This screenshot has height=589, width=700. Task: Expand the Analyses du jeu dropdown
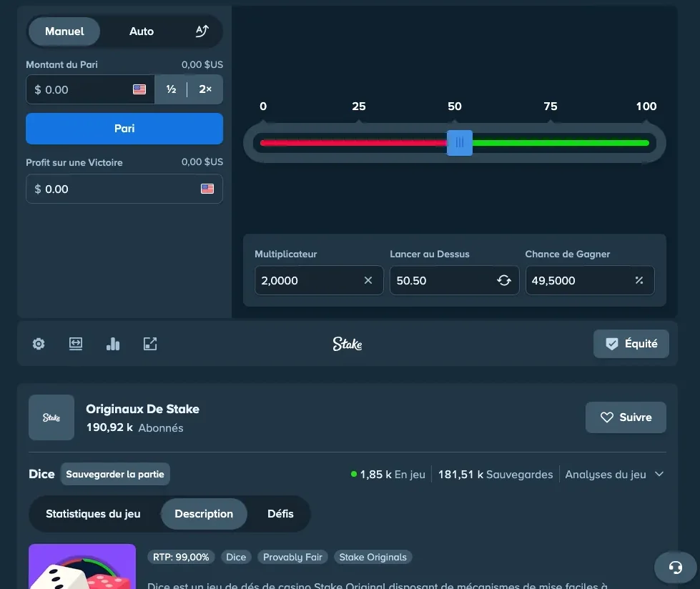click(614, 475)
